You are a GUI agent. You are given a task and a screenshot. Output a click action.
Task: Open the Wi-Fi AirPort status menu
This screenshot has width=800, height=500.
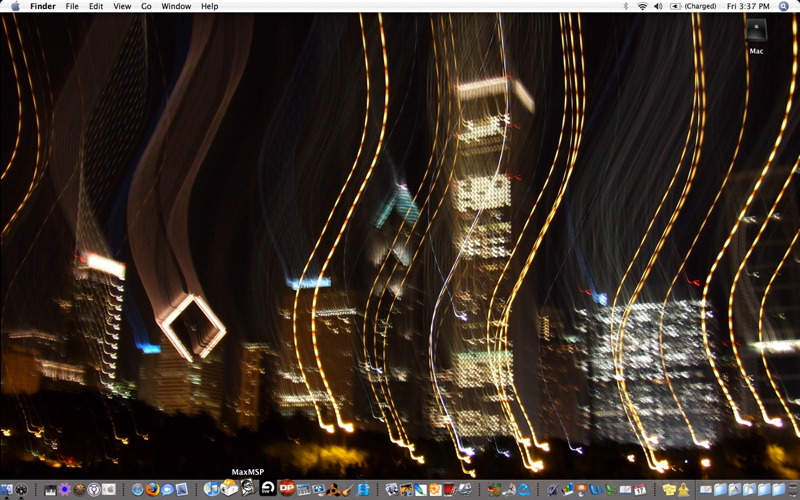click(642, 6)
